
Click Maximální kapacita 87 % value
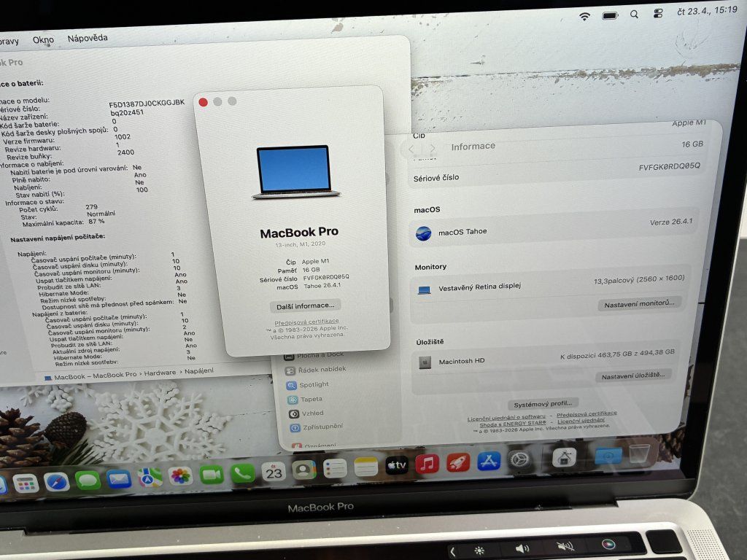96,222
